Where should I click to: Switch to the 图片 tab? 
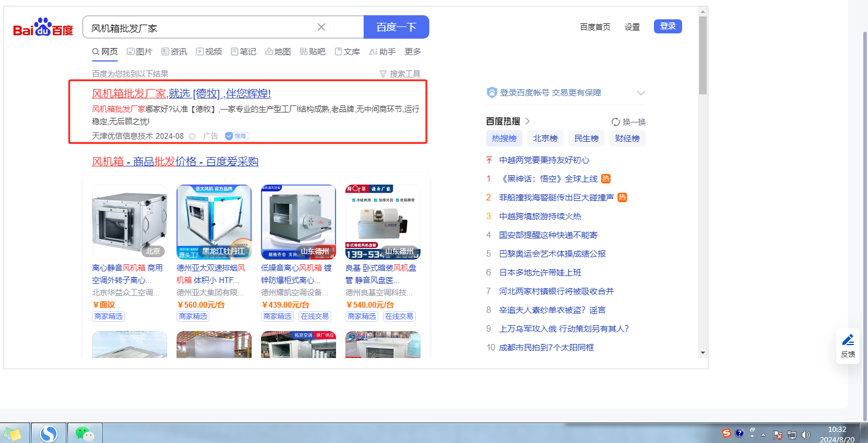(x=140, y=52)
